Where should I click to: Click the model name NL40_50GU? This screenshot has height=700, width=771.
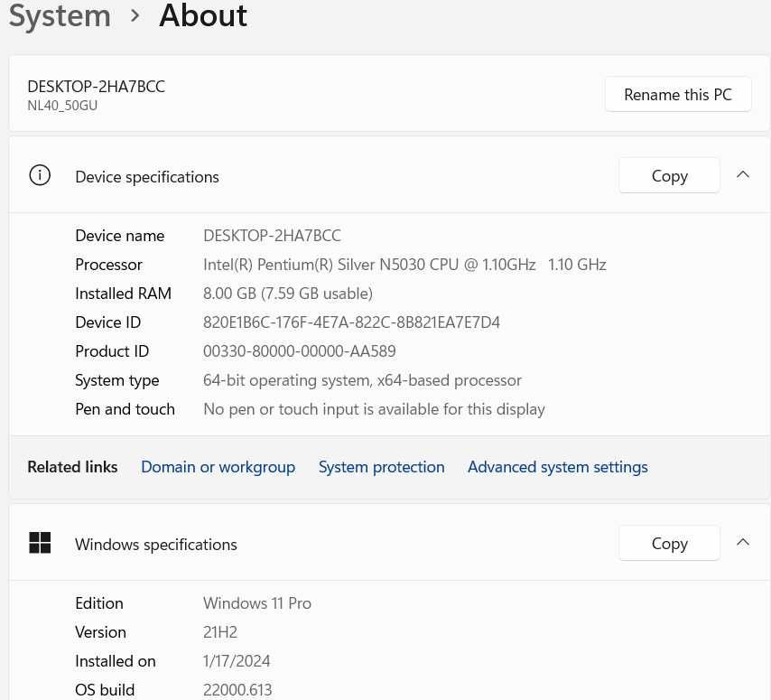click(62, 106)
